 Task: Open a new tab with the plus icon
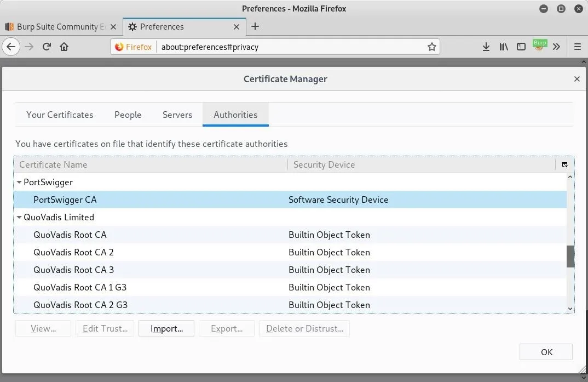[x=255, y=27]
